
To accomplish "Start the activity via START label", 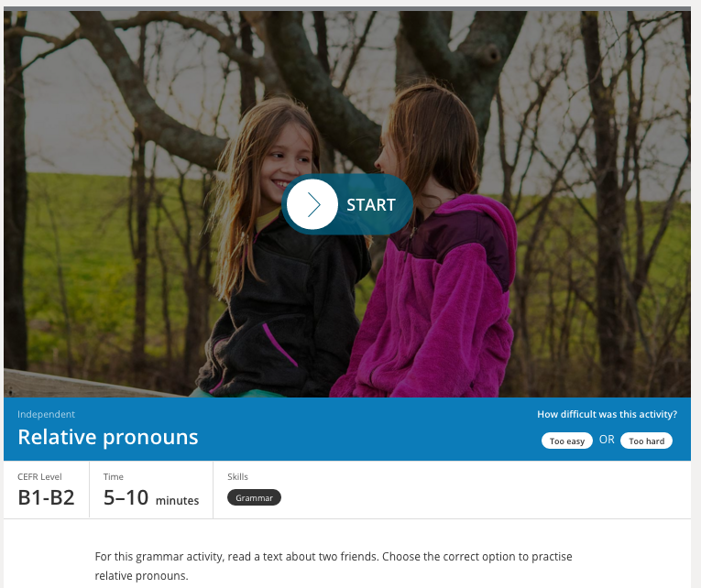I will pos(370,205).
